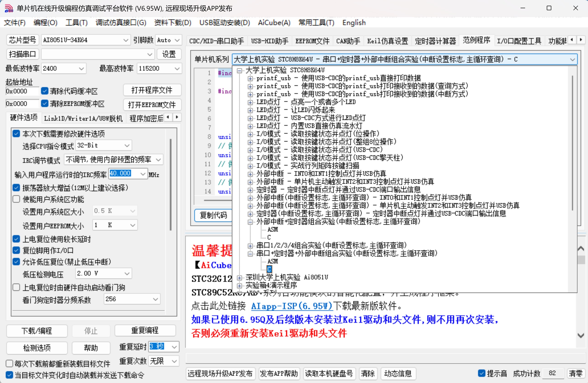Expand 深圳大学上机实验 Ai8051U node
588x383 pixels.
tap(239, 278)
